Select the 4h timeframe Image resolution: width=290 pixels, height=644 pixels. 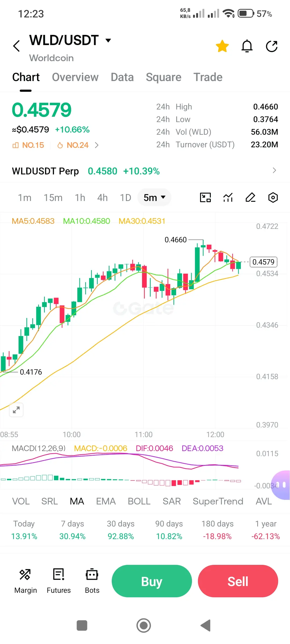[x=103, y=198]
